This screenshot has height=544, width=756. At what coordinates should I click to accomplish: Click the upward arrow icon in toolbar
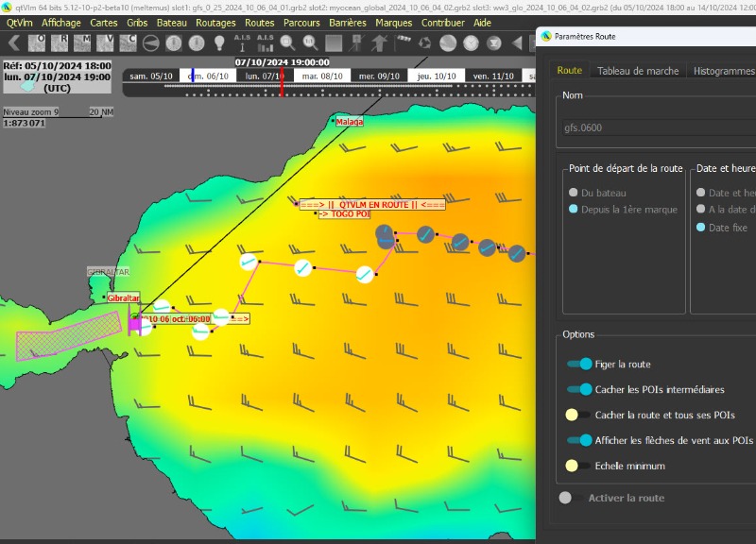click(379, 43)
